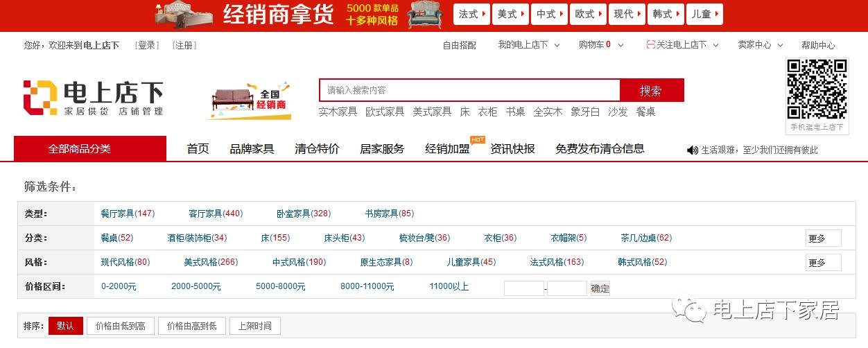Click the HOT badge on 经销加盟

[477, 139]
